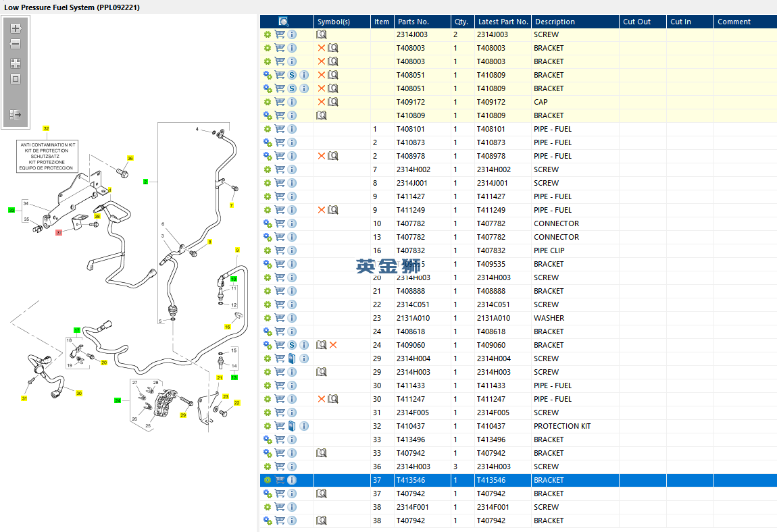The width and height of the screenshot is (777, 532).
Task: Click the four-square grid view button
Action: (16, 63)
